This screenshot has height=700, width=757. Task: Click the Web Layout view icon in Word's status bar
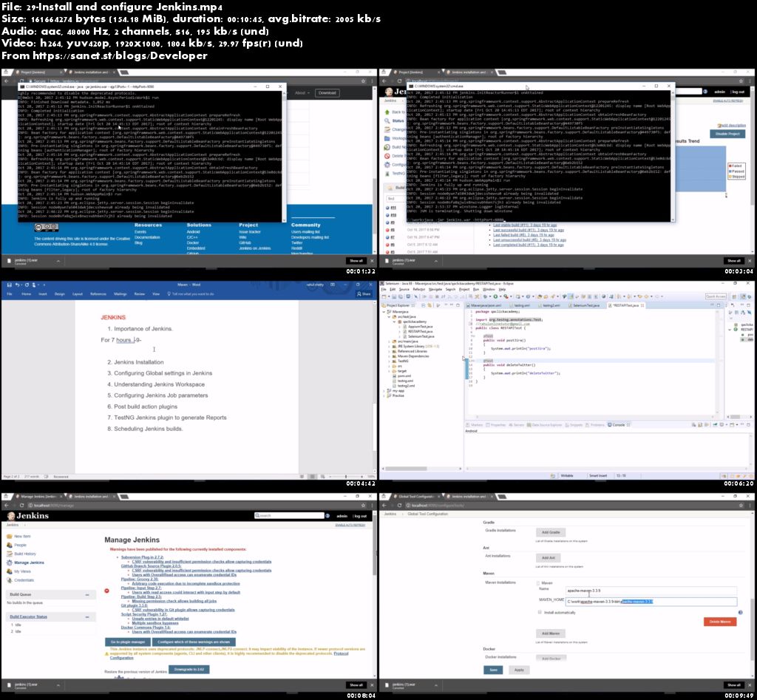(322, 477)
